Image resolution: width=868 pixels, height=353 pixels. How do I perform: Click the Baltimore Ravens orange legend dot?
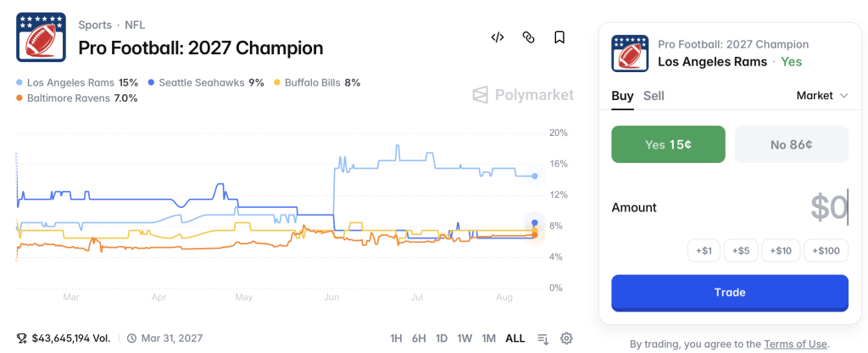coord(19,98)
